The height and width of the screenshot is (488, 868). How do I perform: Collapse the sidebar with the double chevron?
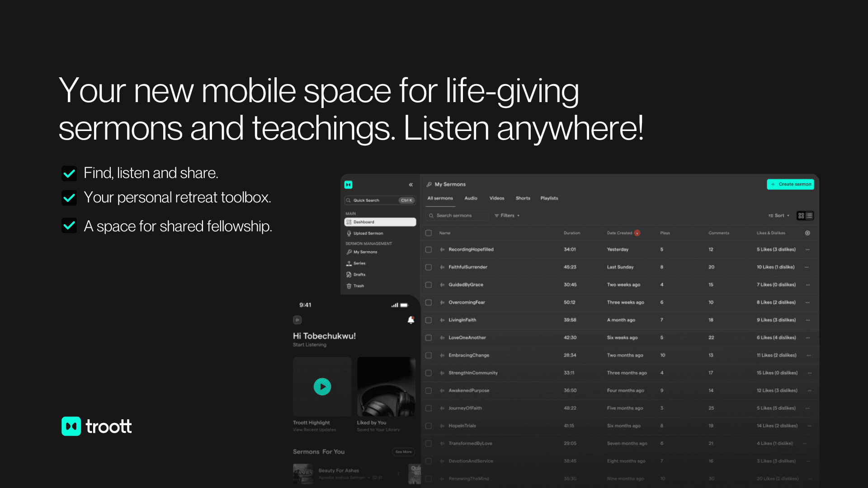pos(410,184)
